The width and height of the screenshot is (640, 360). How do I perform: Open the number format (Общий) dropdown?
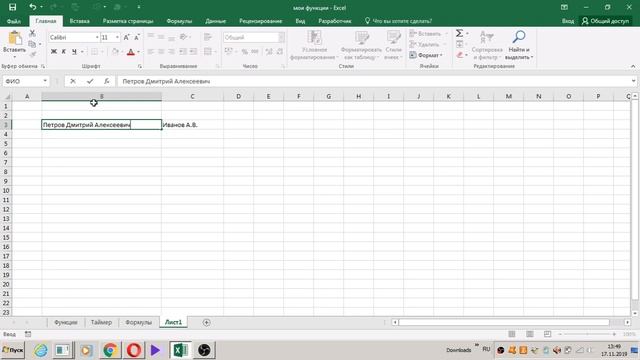click(x=281, y=37)
